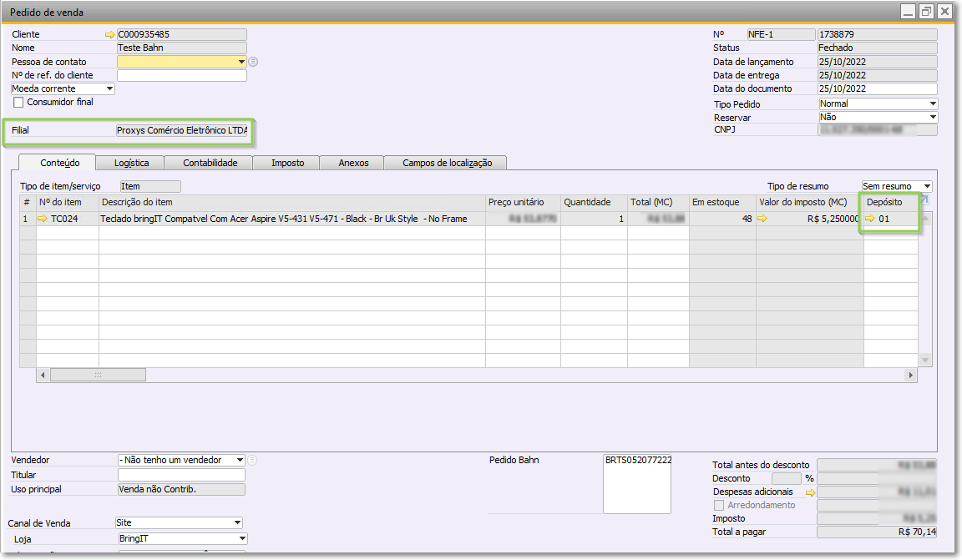Click horizontal scrollbar right arrow
This screenshot has width=962, height=560.
[x=910, y=375]
